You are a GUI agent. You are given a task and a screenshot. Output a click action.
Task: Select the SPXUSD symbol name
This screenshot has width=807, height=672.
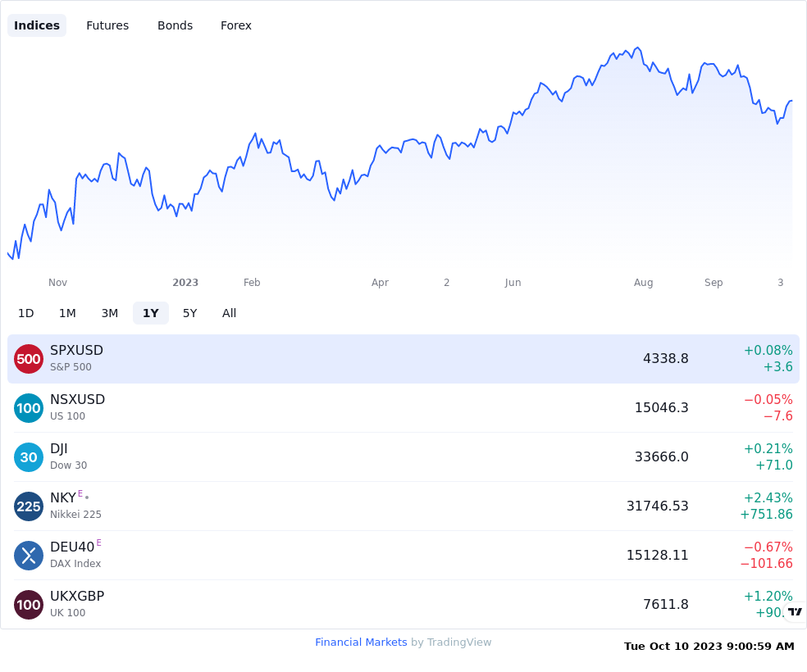coord(77,350)
